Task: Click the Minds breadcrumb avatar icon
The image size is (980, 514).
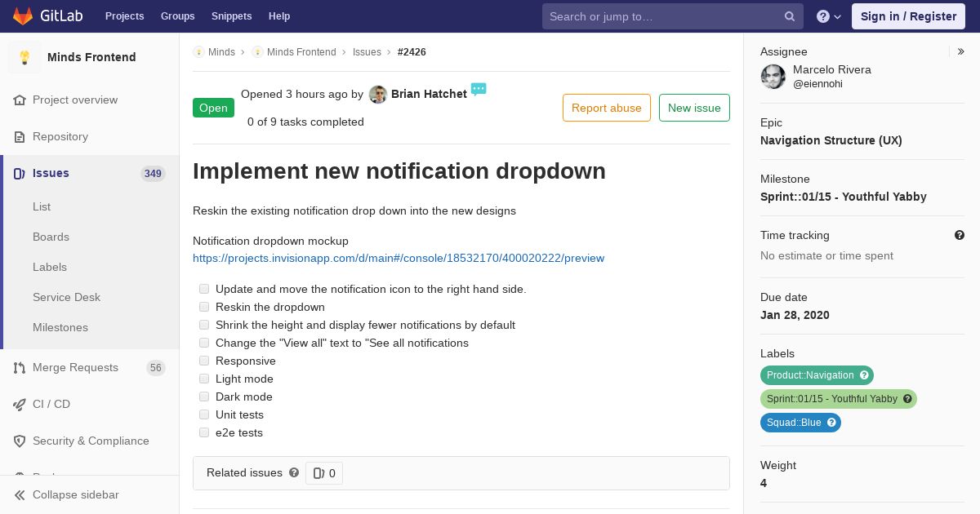Action: point(198,52)
